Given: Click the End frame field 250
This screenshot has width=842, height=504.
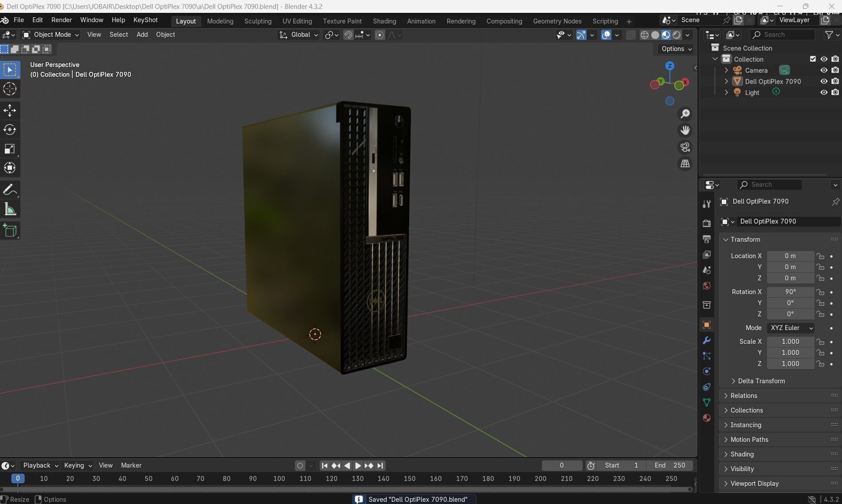Looking at the screenshot, I should point(670,465).
